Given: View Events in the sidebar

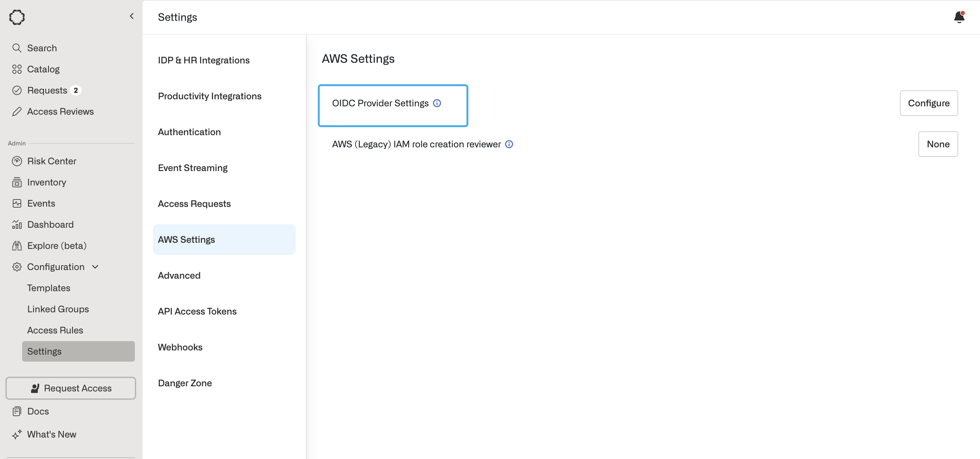Looking at the screenshot, I should point(41,203).
